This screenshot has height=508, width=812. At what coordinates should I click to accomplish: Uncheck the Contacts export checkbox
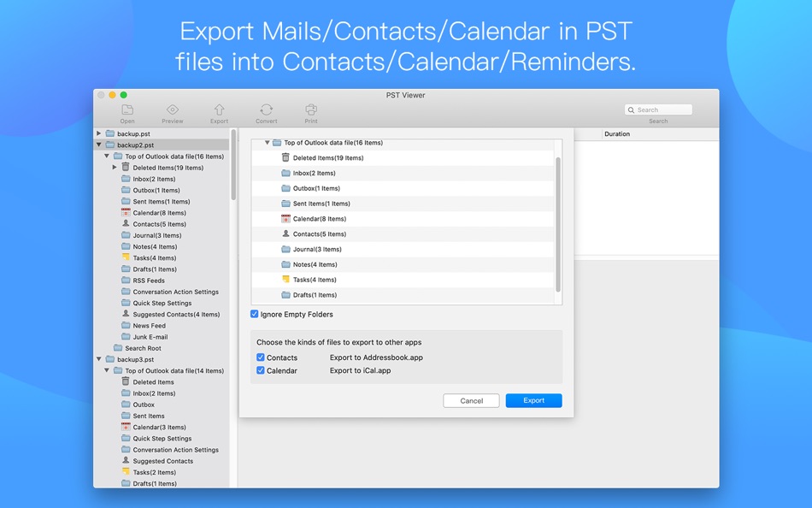click(x=261, y=357)
